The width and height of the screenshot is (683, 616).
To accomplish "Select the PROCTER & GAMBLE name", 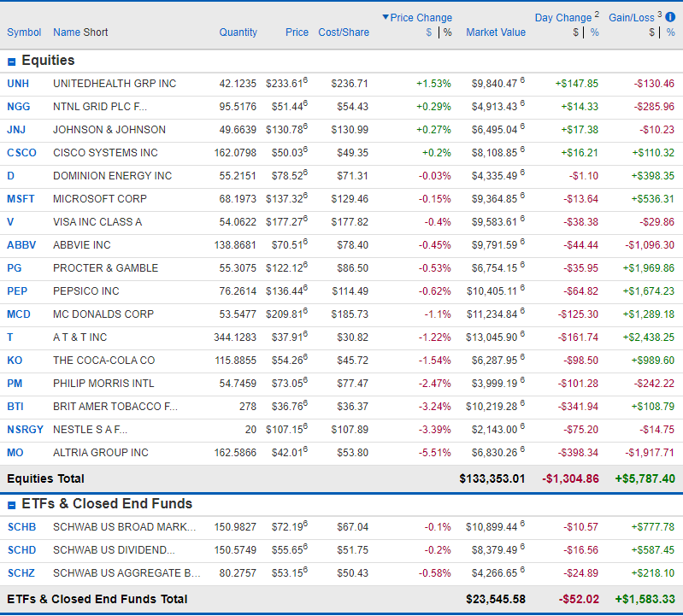I will [105, 268].
